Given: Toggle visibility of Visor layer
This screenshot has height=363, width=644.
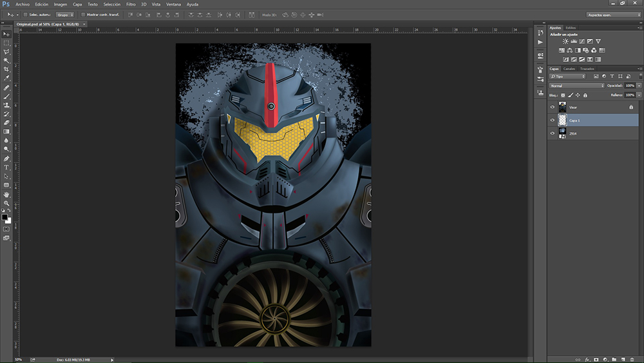Looking at the screenshot, I should click(x=553, y=107).
